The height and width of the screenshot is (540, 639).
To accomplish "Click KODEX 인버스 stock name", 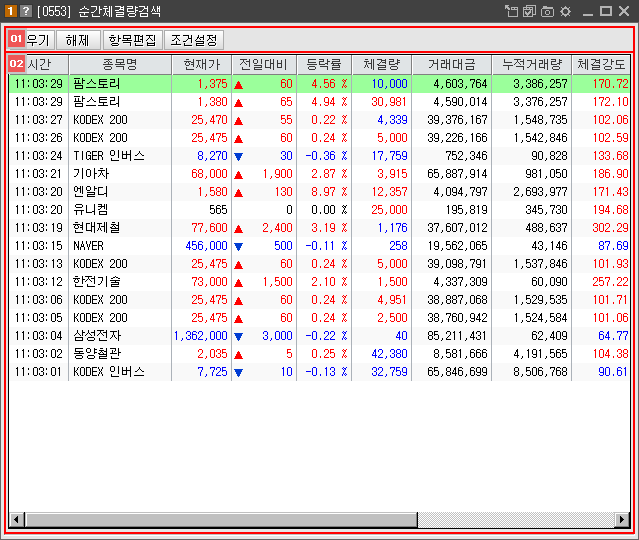I will click(109, 372).
